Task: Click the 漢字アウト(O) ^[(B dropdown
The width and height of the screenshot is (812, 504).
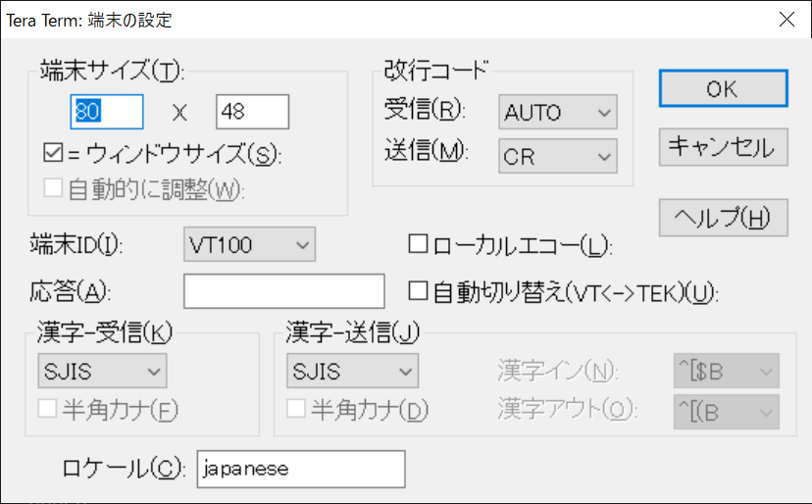Action: pyautogui.click(x=727, y=412)
